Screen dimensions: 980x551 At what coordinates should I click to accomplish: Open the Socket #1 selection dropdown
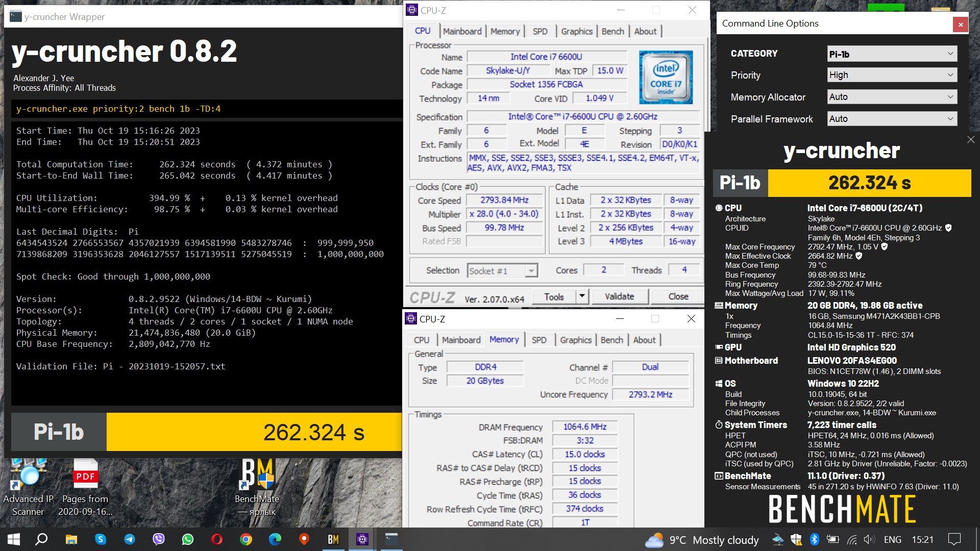coord(502,270)
